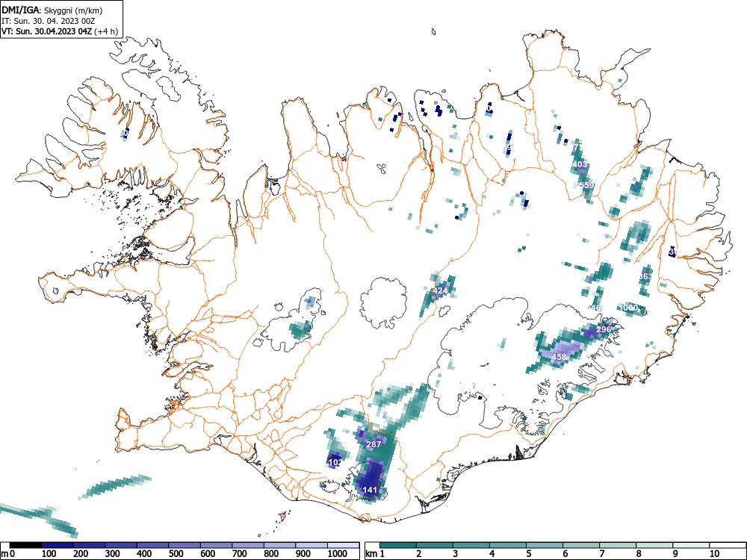
Task: Click the 700 tick label in the meter legend
Action: pyautogui.click(x=239, y=554)
